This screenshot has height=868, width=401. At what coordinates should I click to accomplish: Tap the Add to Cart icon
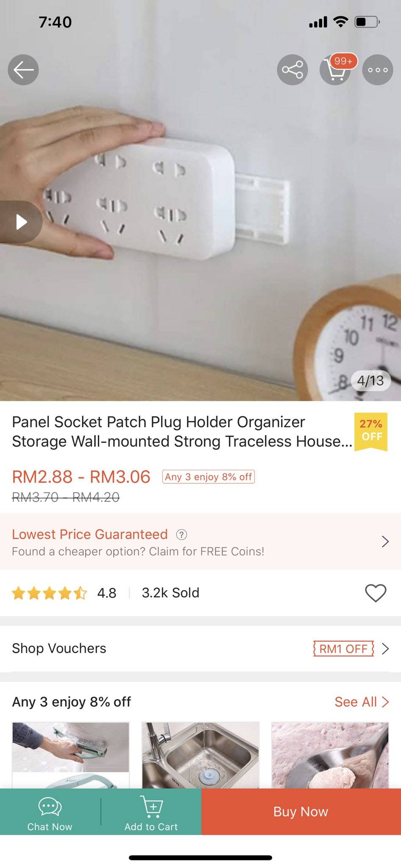click(x=151, y=812)
